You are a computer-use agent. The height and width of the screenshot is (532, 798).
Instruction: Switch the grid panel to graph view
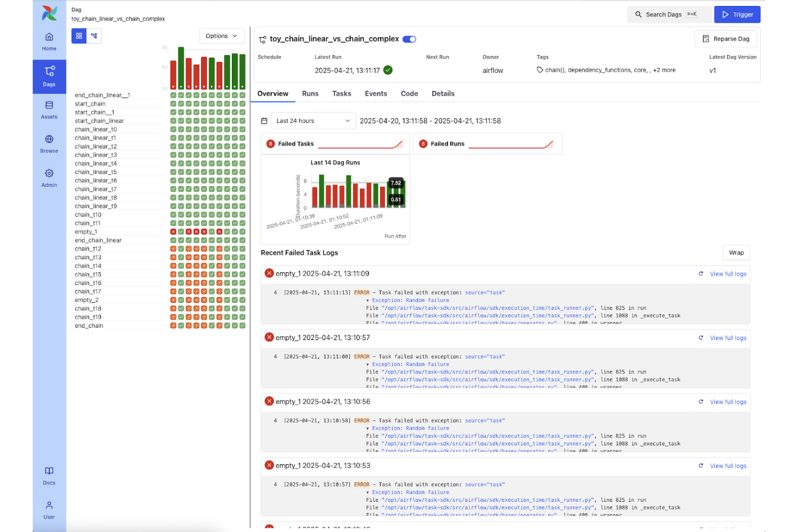(x=94, y=36)
